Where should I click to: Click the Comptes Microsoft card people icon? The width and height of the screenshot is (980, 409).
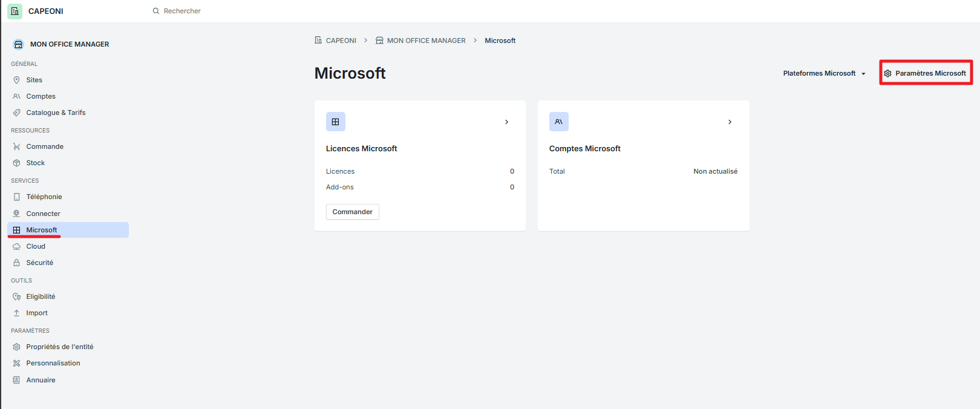tap(559, 122)
